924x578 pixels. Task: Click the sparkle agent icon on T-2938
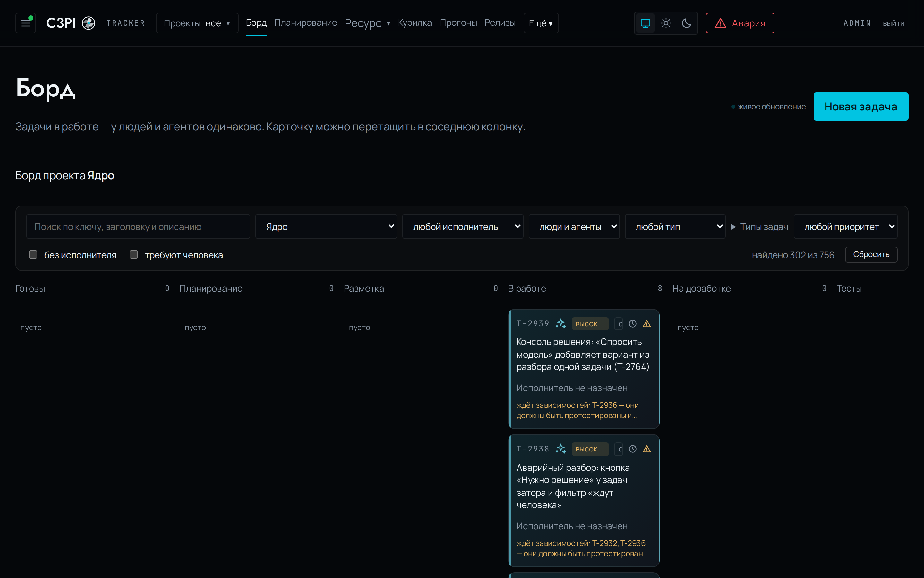coord(560,449)
